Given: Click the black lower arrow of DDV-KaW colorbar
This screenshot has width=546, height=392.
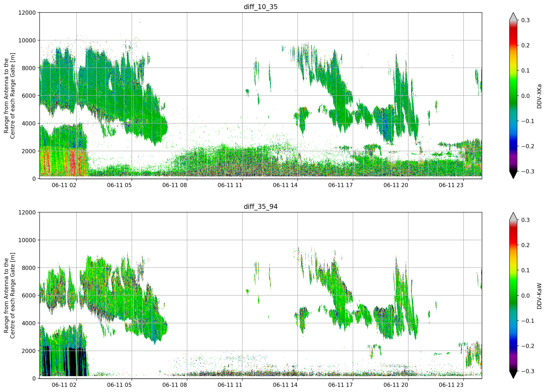Looking at the screenshot, I should point(513,375).
